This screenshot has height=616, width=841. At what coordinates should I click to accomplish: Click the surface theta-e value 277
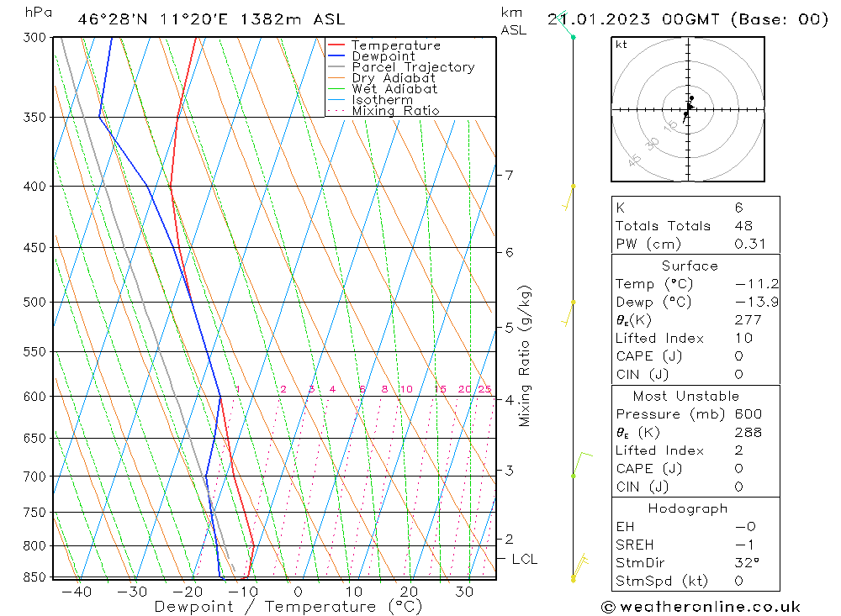(748, 320)
